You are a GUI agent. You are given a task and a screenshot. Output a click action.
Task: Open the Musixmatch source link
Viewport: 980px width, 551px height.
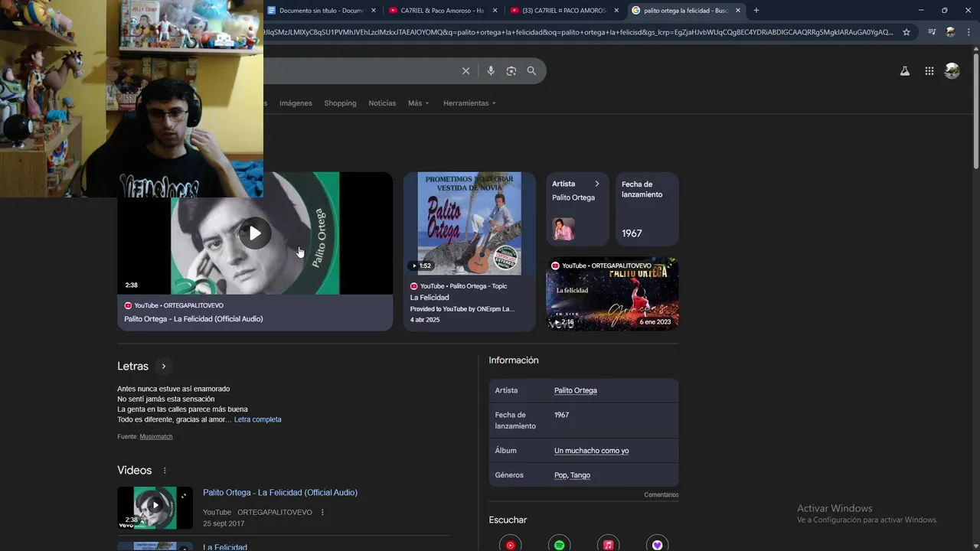coord(156,437)
